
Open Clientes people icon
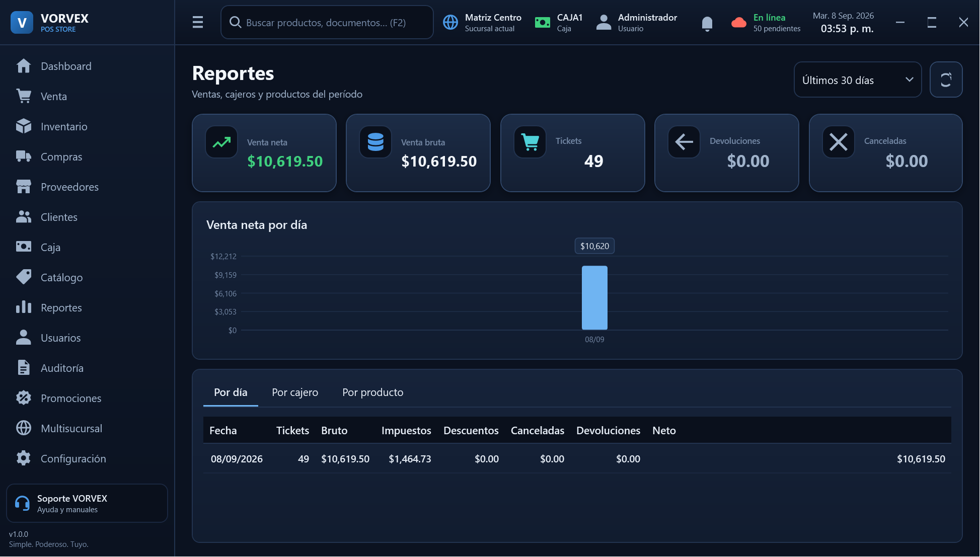(24, 217)
